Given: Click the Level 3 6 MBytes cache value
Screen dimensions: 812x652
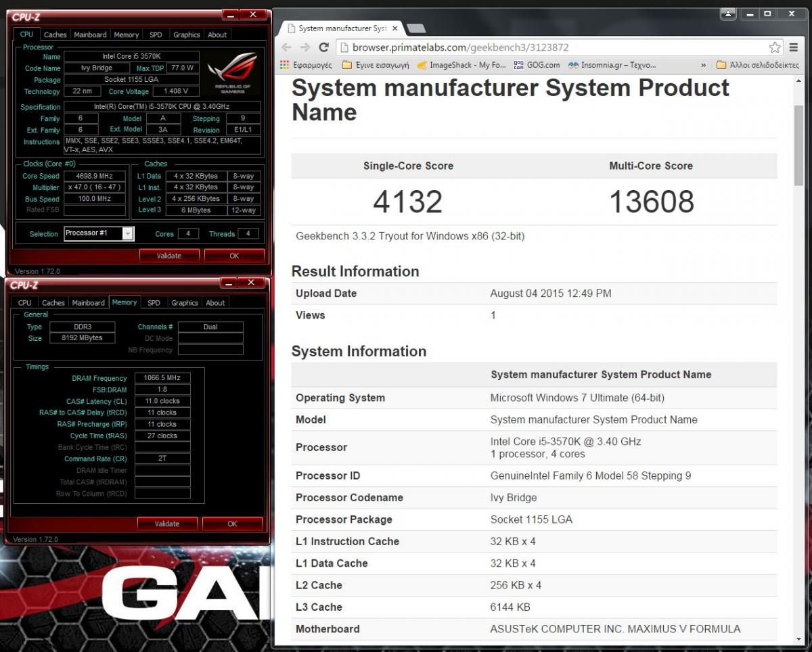Looking at the screenshot, I should (196, 210).
